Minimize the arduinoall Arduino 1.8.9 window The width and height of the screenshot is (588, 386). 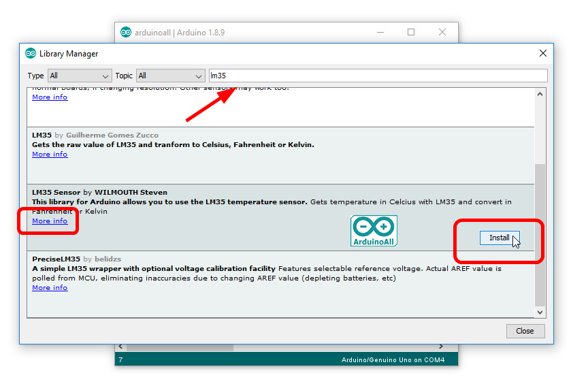(380, 32)
